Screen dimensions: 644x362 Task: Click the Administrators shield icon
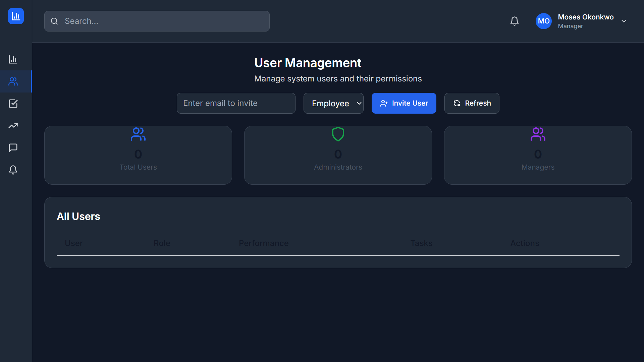(338, 134)
